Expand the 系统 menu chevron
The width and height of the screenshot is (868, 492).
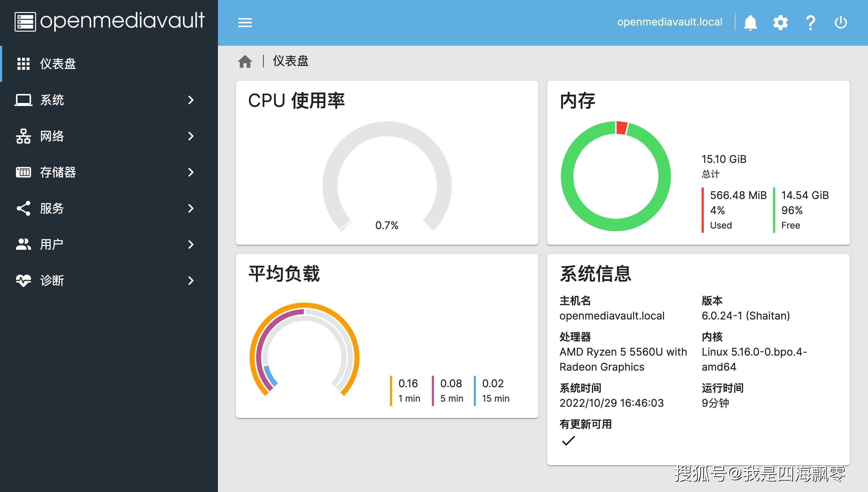click(x=191, y=100)
